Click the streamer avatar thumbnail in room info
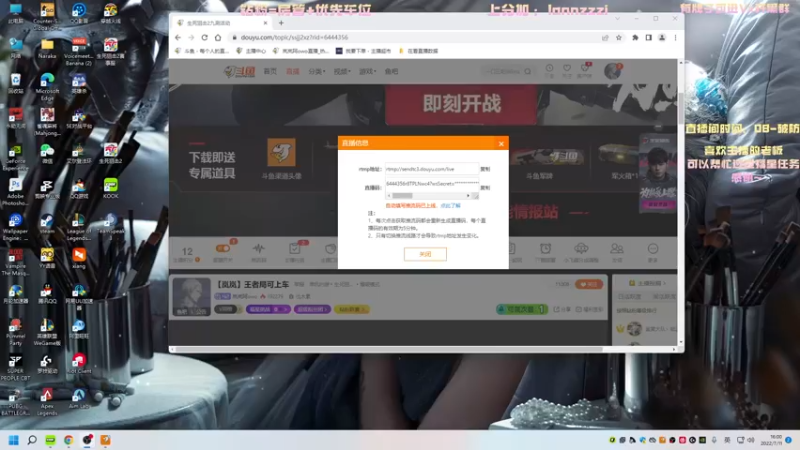This screenshot has height=450, width=800. [x=191, y=296]
